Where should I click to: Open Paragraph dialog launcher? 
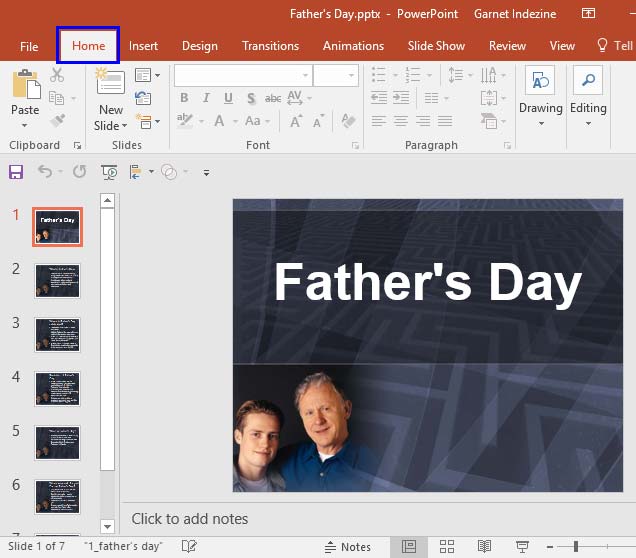[x=507, y=146]
